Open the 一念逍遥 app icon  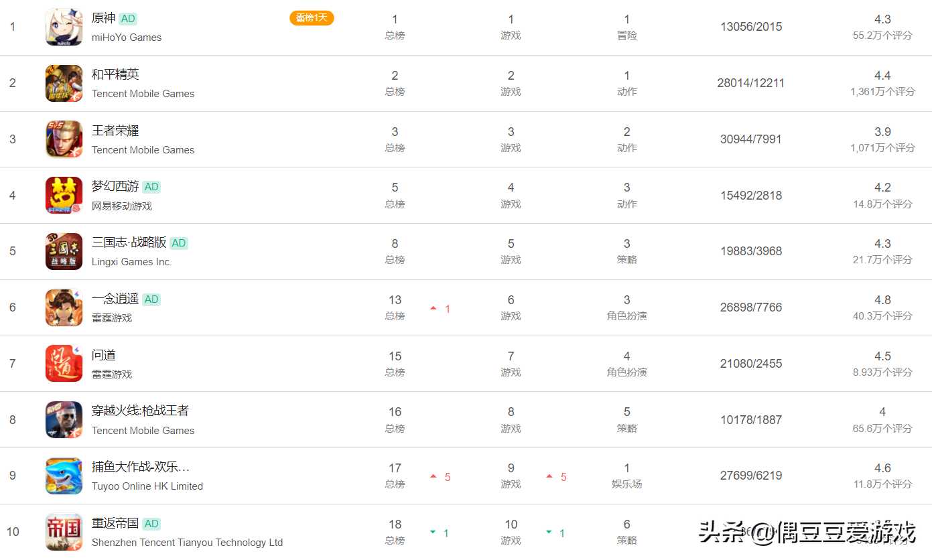pos(64,307)
